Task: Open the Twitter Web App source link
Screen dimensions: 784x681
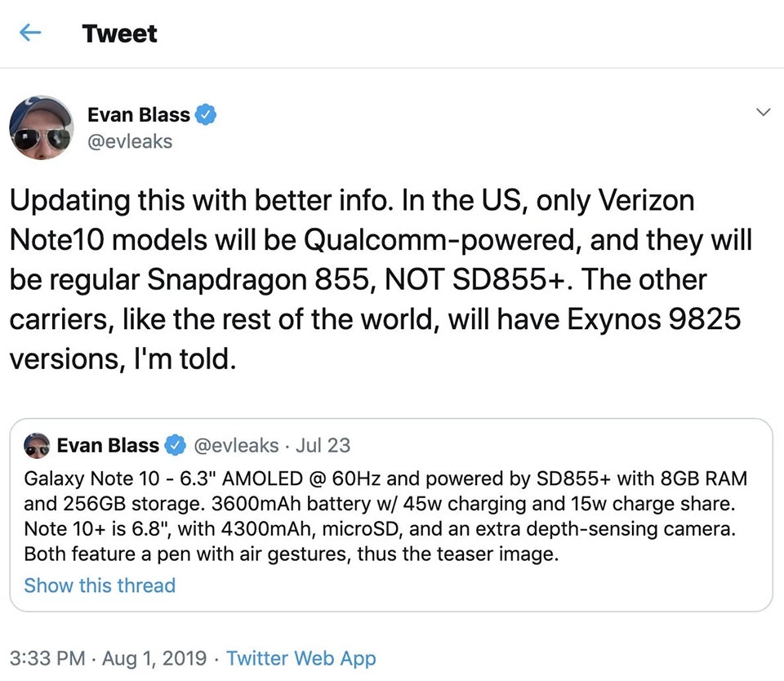Action: point(301,658)
